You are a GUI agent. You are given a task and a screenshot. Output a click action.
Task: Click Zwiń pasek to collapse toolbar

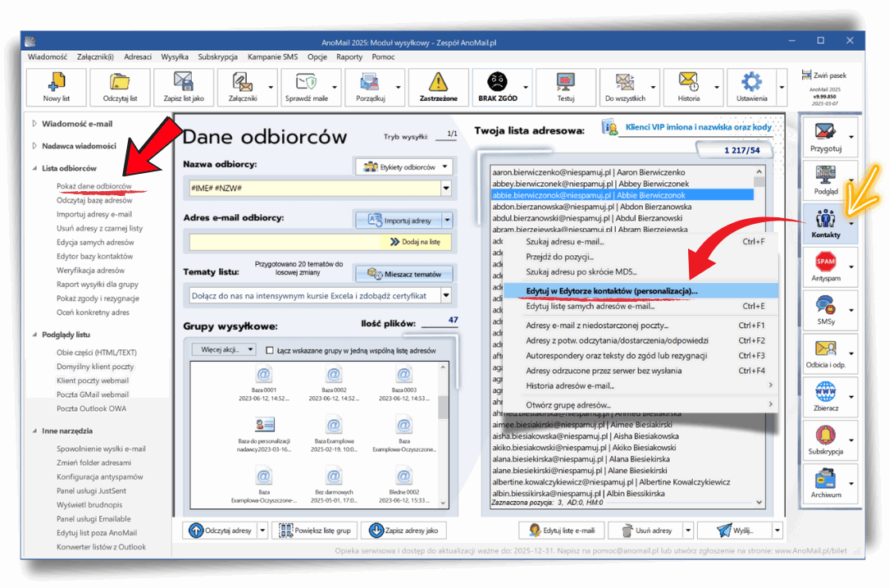pos(823,75)
